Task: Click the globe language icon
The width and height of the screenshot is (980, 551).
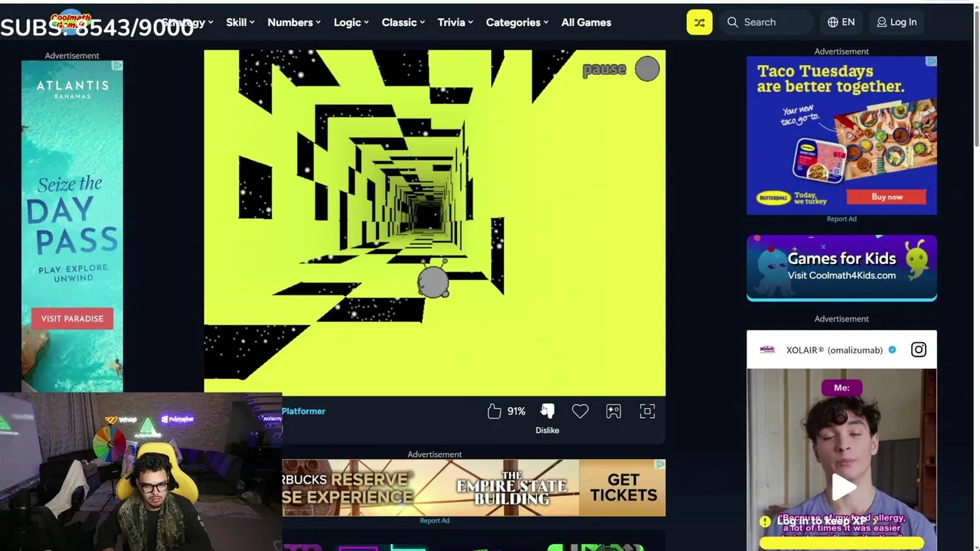Action: tap(833, 22)
